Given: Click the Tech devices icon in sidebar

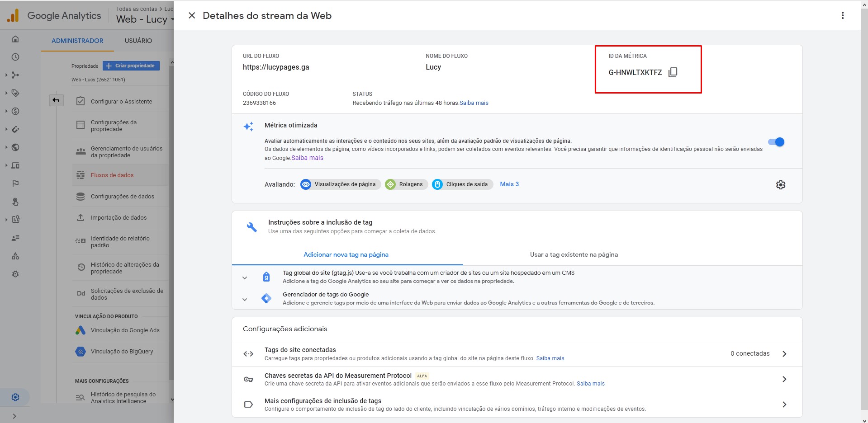Looking at the screenshot, I should click(x=15, y=165).
